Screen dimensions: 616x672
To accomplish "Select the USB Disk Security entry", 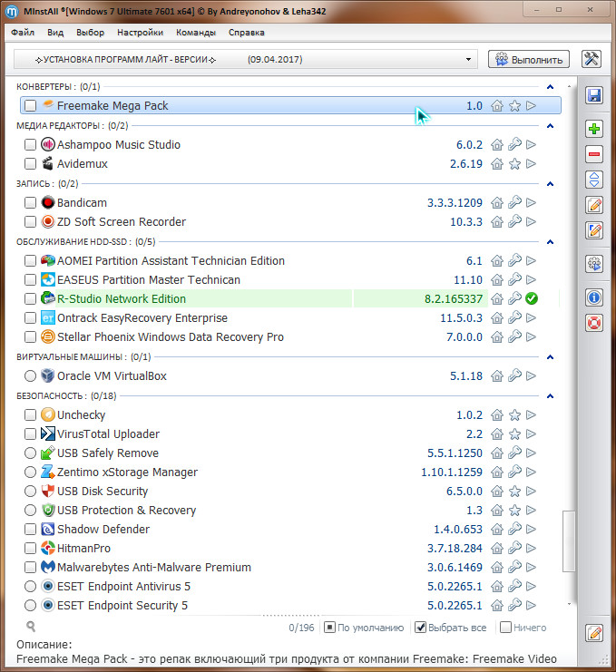I will point(289,492).
